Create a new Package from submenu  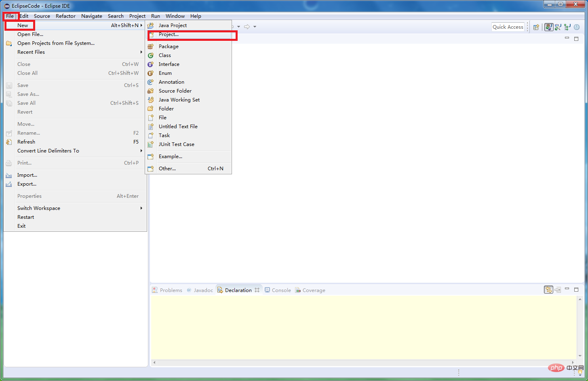[188, 46]
